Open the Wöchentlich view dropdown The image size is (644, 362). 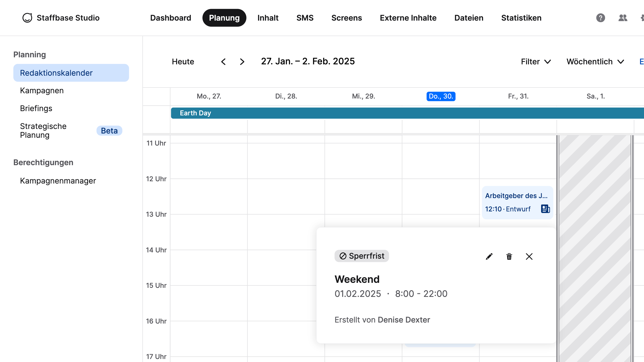click(x=595, y=62)
